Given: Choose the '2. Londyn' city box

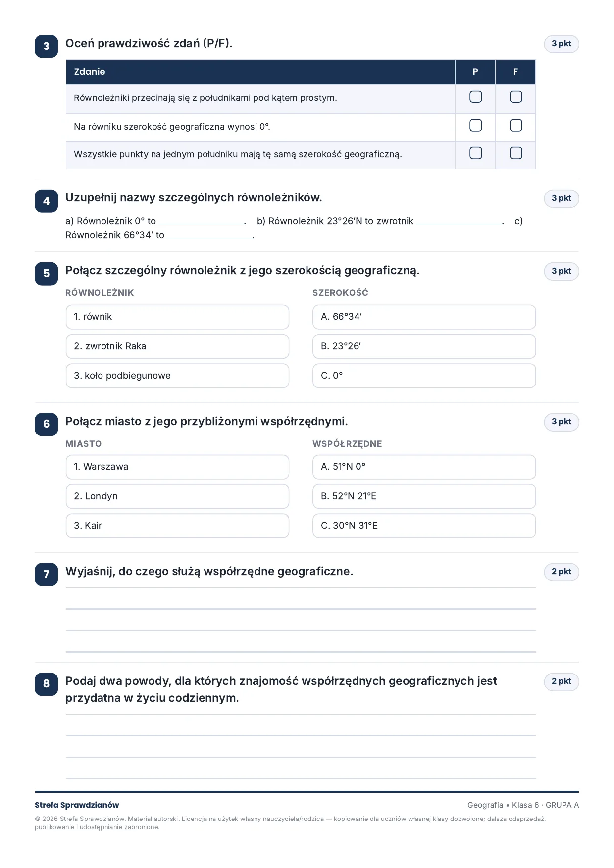Looking at the screenshot, I should (x=177, y=496).
